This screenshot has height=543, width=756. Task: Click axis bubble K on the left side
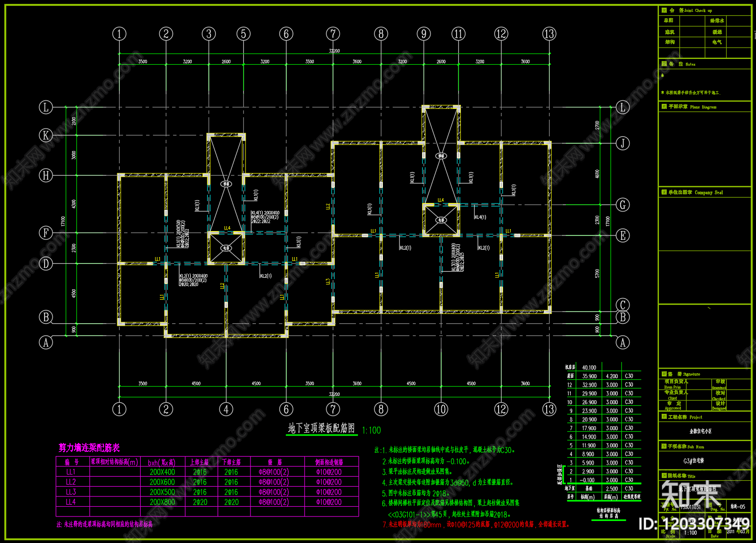click(x=46, y=135)
